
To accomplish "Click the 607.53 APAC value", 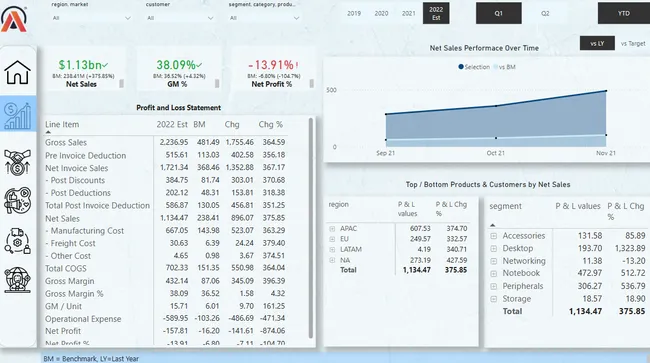I will click(x=420, y=229).
